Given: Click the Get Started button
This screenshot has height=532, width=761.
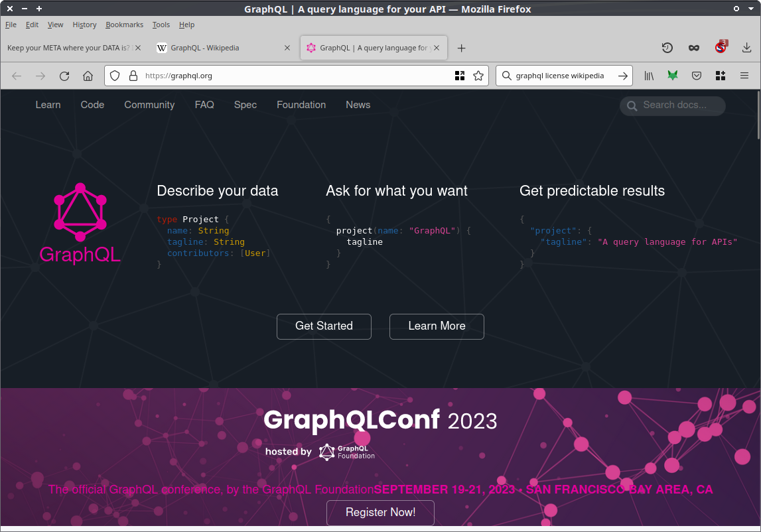Looking at the screenshot, I should tap(324, 326).
